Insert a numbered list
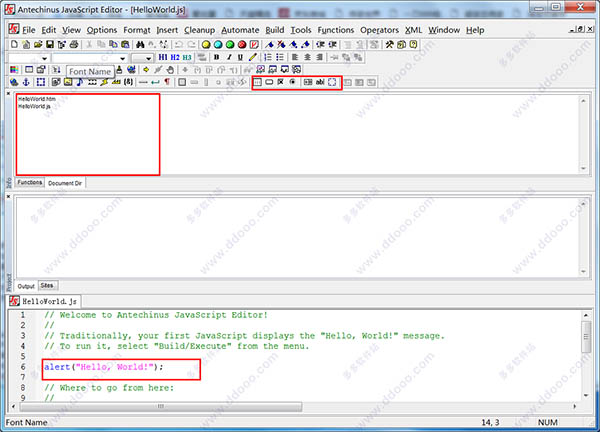 click(268, 57)
